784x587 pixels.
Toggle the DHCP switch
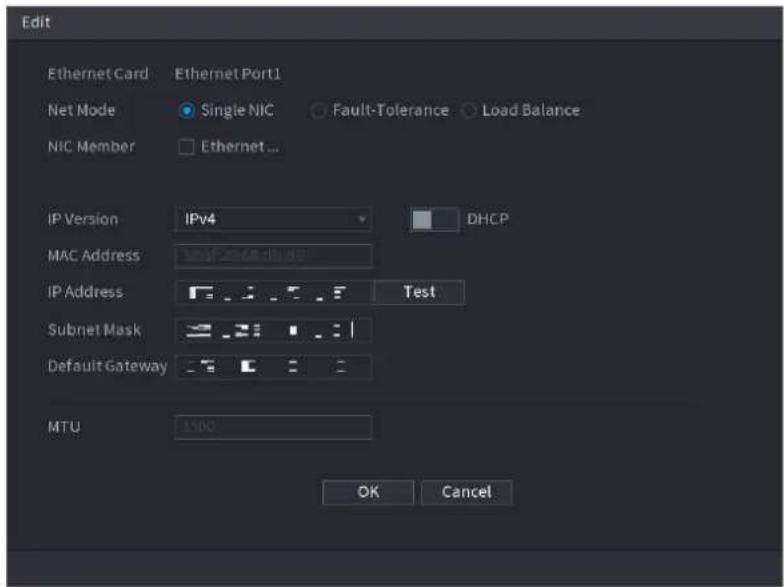coord(434,220)
